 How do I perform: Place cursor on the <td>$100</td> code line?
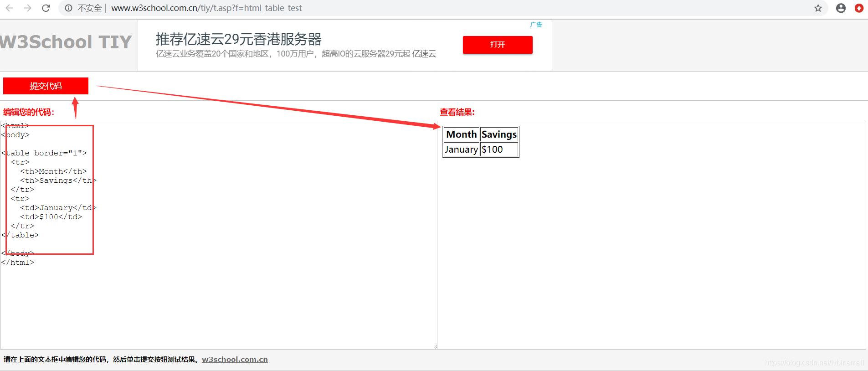pos(51,217)
